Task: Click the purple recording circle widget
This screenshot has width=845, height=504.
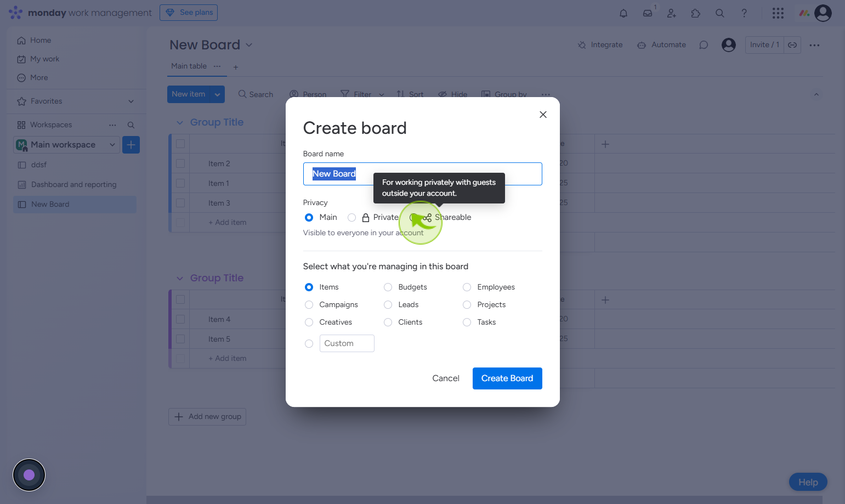Action: 29,475
